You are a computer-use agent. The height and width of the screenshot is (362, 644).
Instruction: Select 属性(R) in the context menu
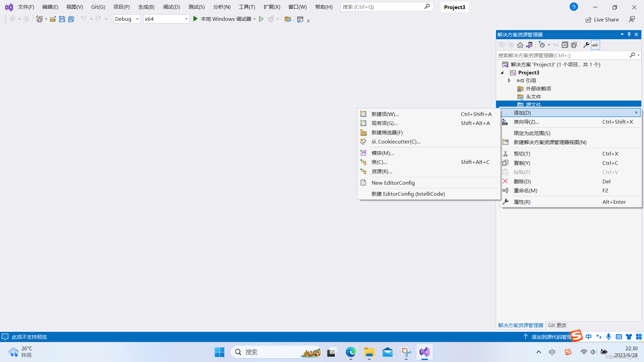(x=522, y=202)
